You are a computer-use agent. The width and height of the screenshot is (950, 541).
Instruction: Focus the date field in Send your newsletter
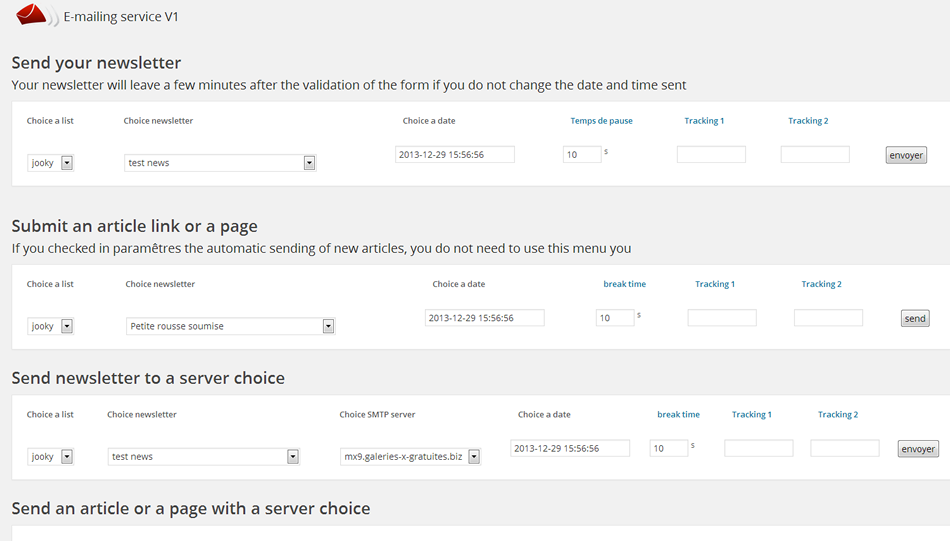click(454, 154)
